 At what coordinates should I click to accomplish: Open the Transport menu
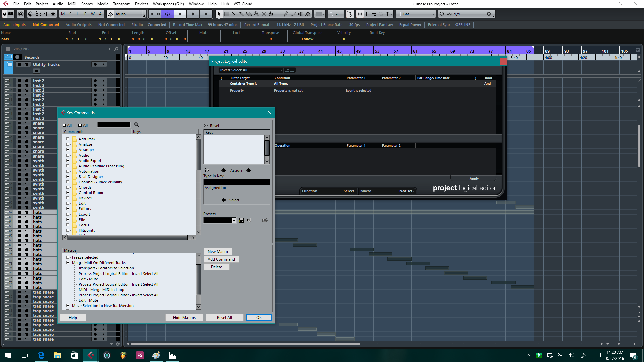click(121, 4)
